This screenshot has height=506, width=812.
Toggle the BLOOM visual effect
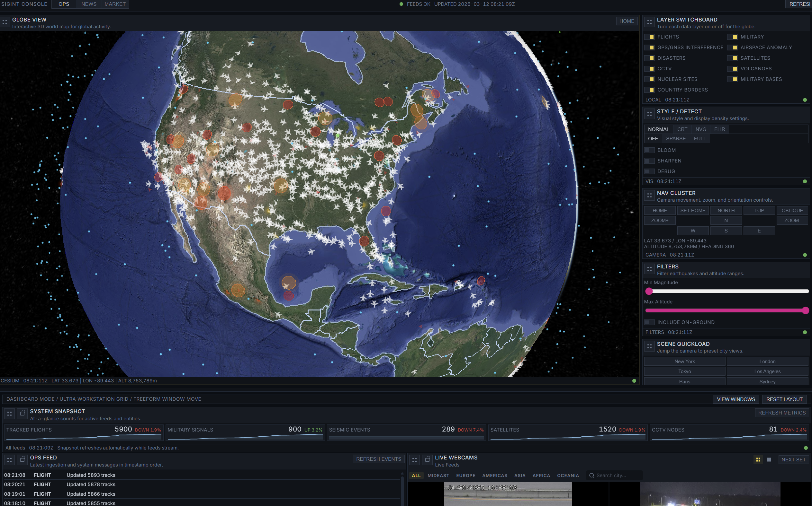tap(649, 150)
